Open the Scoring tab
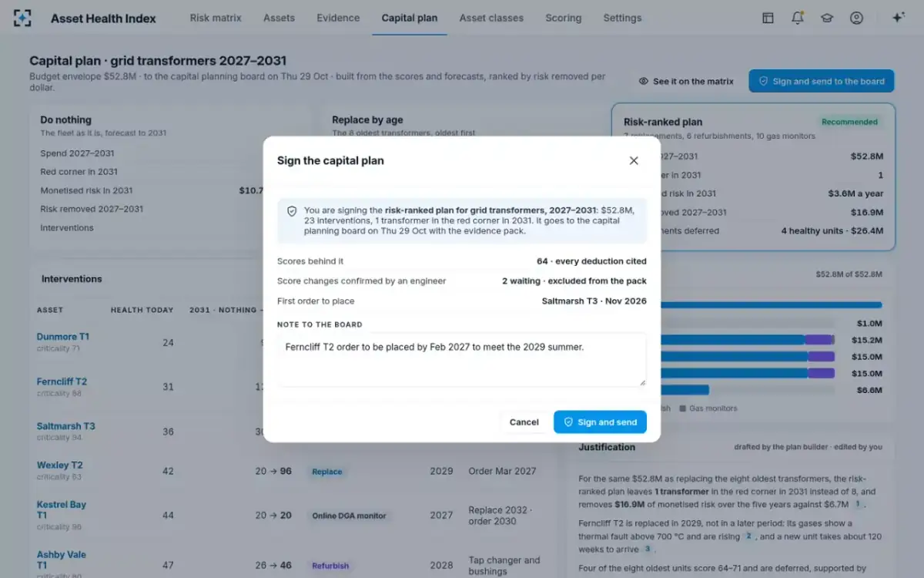Viewport: 924px width, 578px height. click(564, 18)
